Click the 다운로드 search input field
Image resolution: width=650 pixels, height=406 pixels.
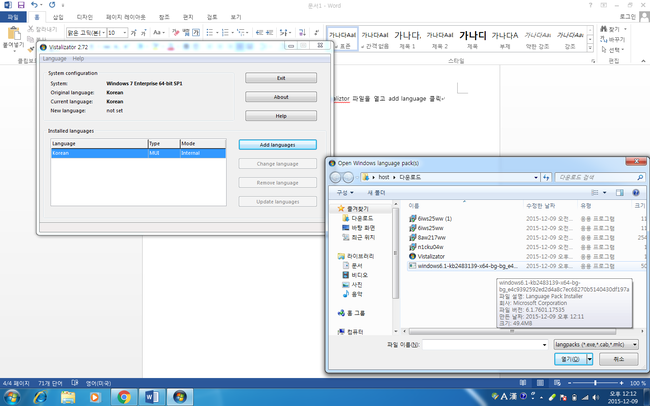pos(596,177)
